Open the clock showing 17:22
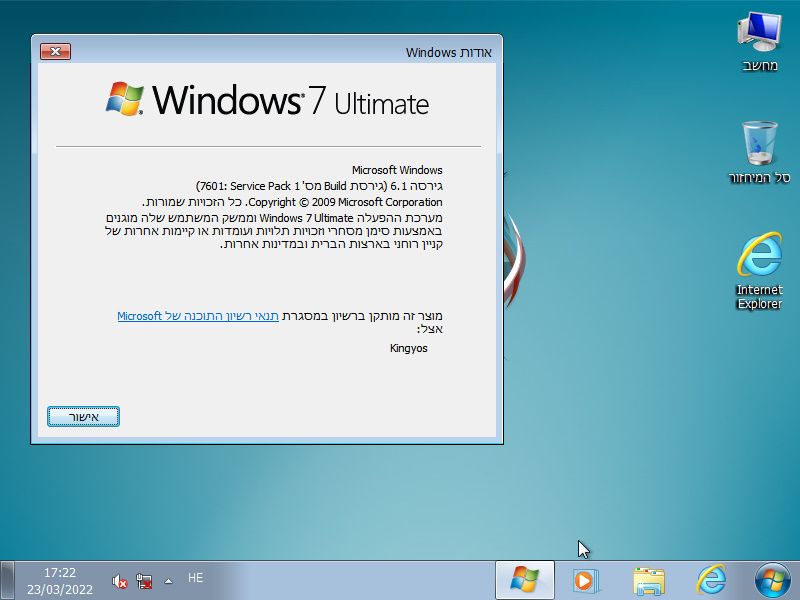800x600 pixels. (60, 572)
